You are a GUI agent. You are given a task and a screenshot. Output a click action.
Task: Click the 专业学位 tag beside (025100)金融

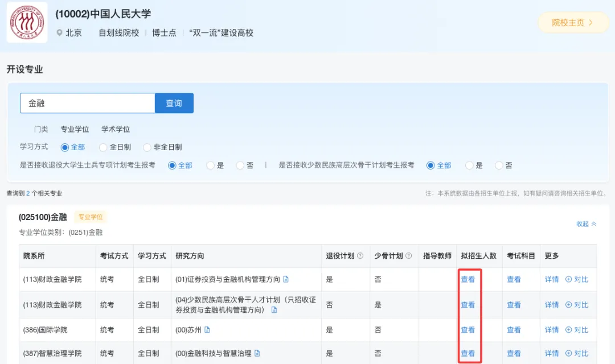click(91, 217)
